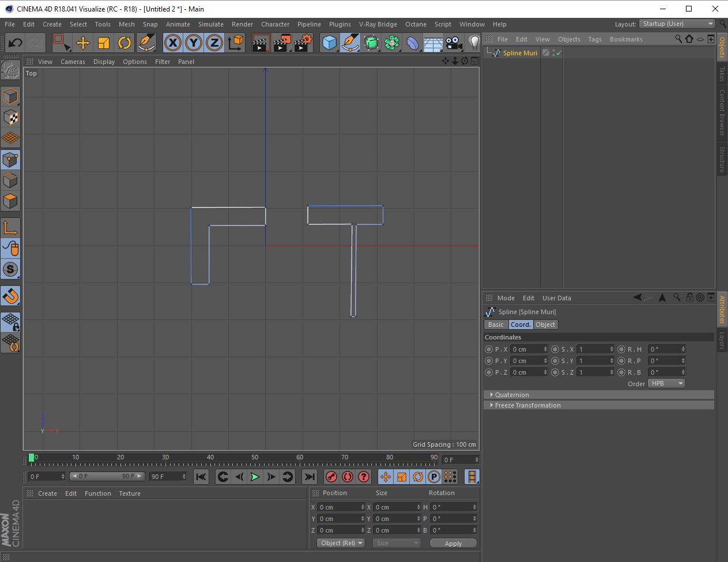Add a Floor environment object
The width and height of the screenshot is (728, 562).
coord(433,43)
